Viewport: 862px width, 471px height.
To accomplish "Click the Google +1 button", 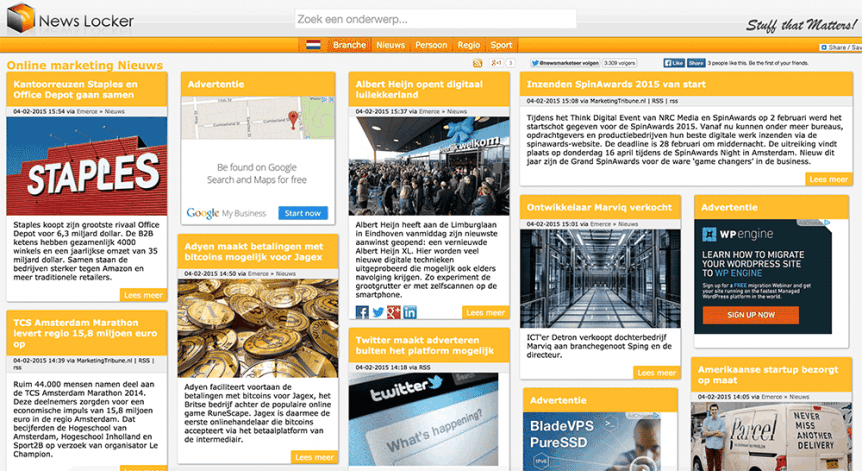I will pos(496,63).
